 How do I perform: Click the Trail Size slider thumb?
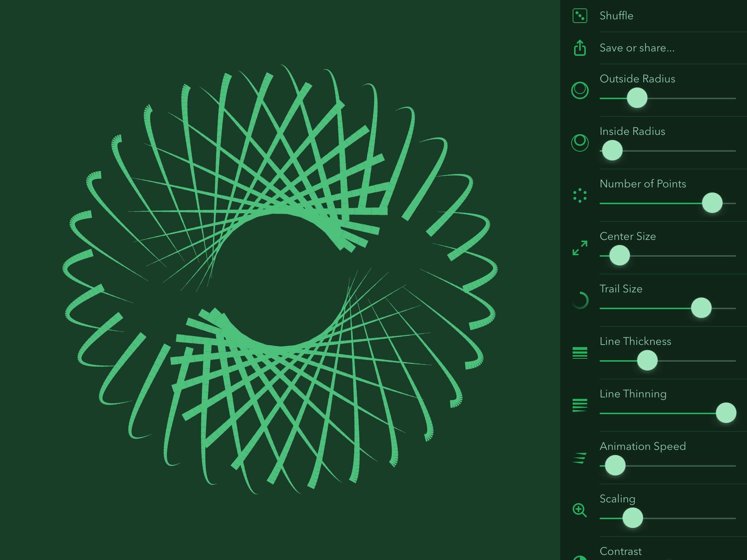pos(701,308)
